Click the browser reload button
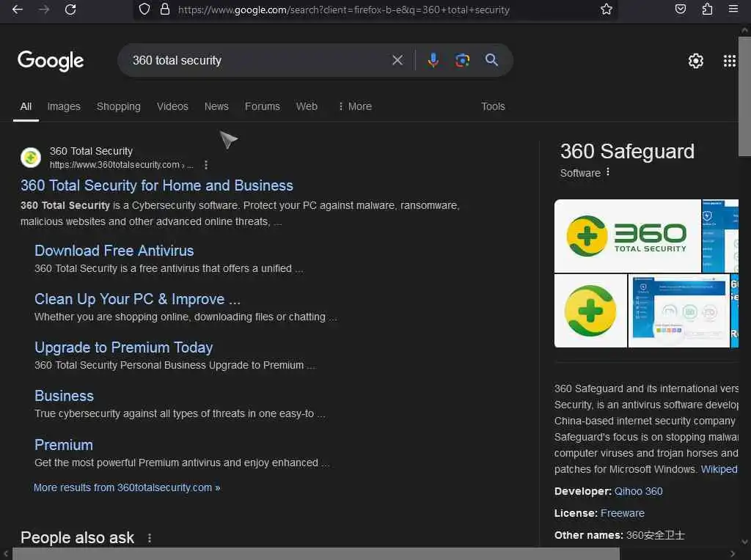This screenshot has height=560, width=751. 70,10
